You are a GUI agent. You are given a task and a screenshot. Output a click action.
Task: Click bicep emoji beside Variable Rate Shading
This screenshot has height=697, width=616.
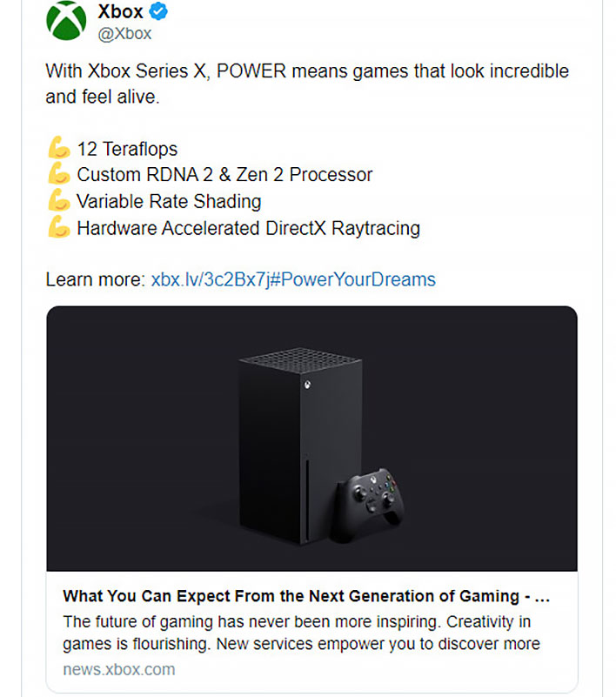(x=59, y=200)
